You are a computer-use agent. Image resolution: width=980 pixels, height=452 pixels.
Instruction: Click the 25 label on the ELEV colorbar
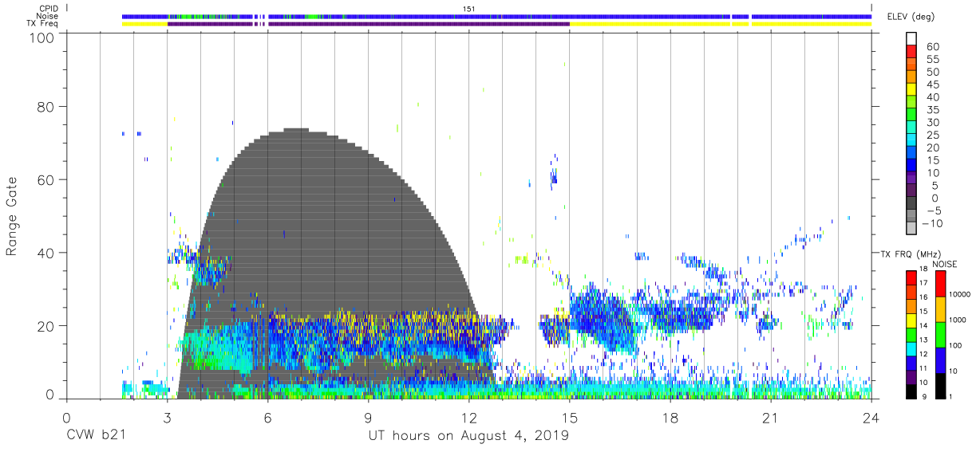coord(933,136)
